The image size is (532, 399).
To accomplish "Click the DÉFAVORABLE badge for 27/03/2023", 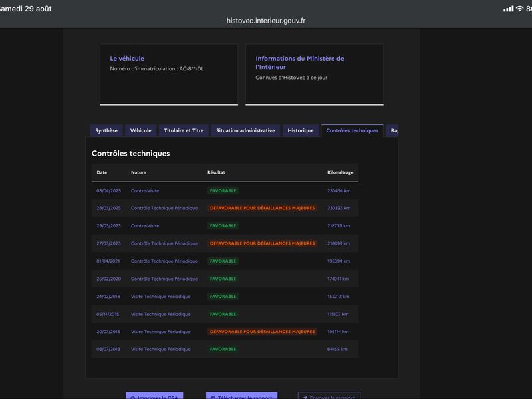I will tap(262, 243).
